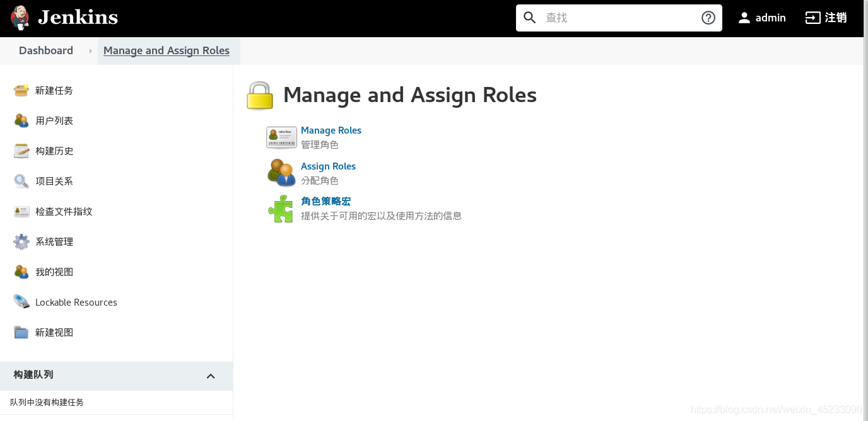Viewport: 868px width, 421px height.
Task: Collapse the 构建队列 panel chevron
Action: click(x=211, y=376)
